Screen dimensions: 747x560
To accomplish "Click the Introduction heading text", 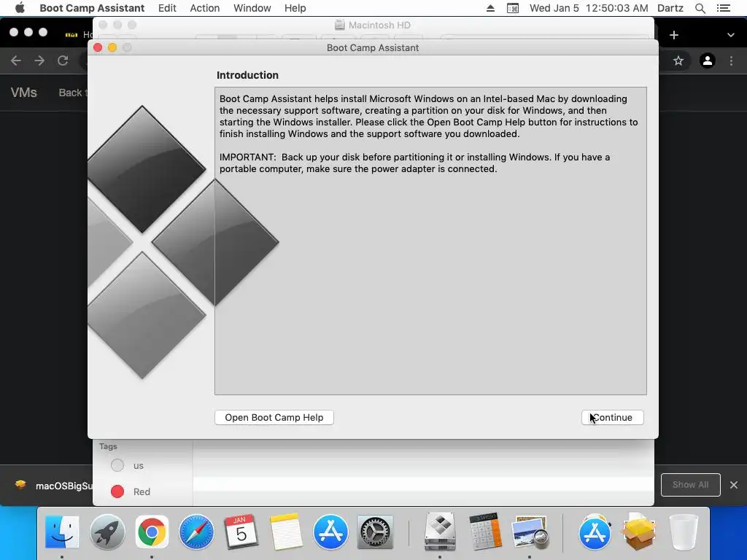I will click(x=247, y=75).
